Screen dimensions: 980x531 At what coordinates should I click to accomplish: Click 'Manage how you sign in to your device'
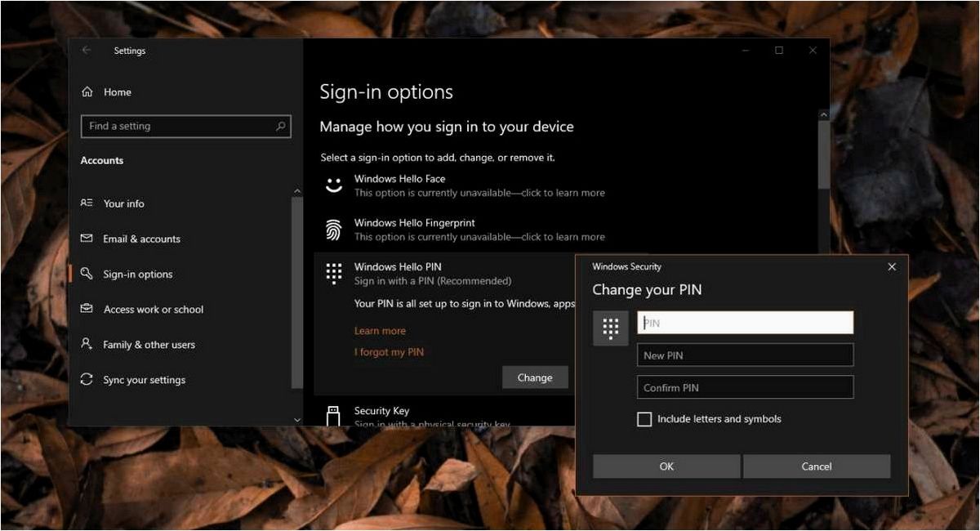(x=447, y=127)
